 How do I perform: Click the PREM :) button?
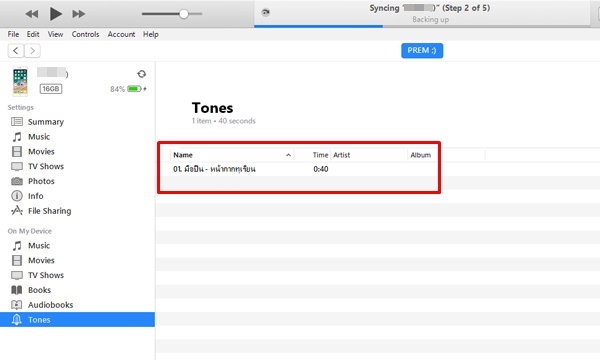tap(422, 50)
